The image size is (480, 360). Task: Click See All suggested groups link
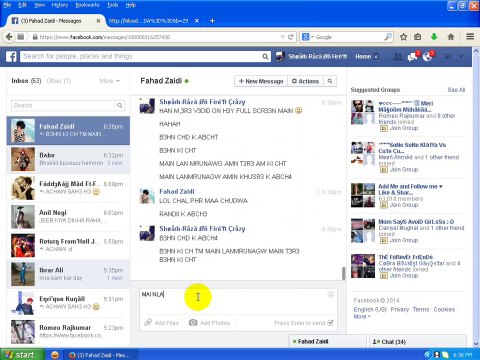point(456,90)
